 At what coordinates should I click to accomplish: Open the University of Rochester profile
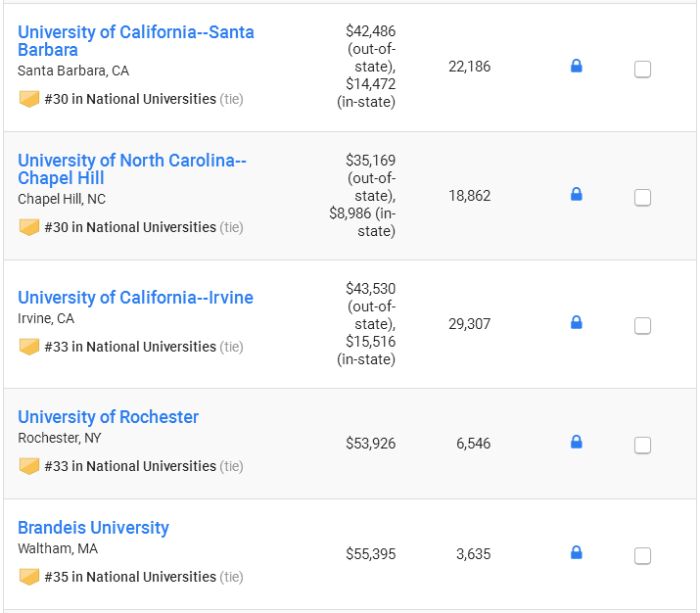click(108, 417)
